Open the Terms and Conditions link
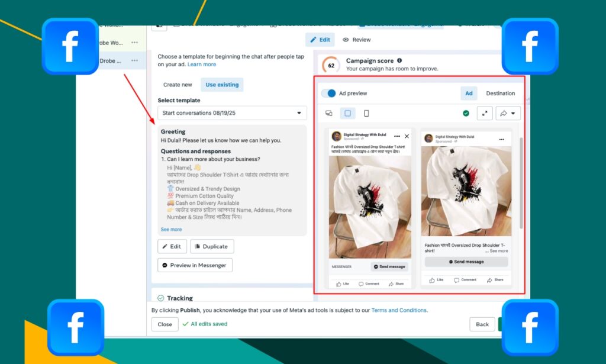606x364 pixels. [x=399, y=310]
